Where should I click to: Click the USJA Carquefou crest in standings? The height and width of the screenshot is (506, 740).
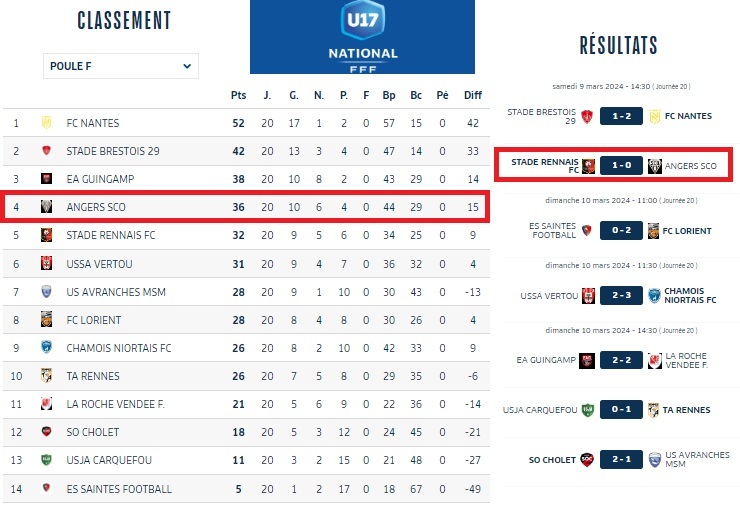click(46, 460)
